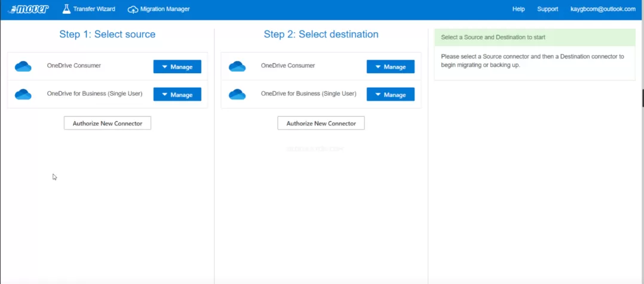644x284 pixels.
Task: Open the kaygbcom@outlook.com account menu
Action: tap(603, 9)
